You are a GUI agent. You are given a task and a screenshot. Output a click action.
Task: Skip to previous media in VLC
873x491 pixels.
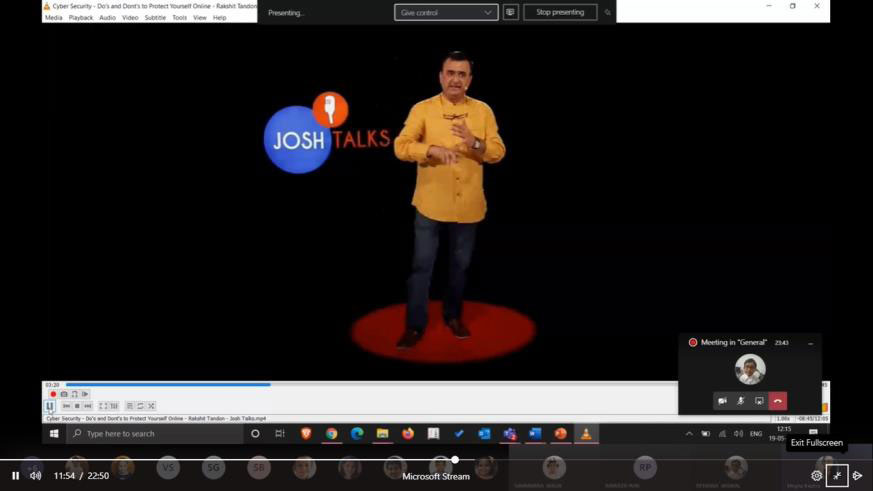pos(66,406)
